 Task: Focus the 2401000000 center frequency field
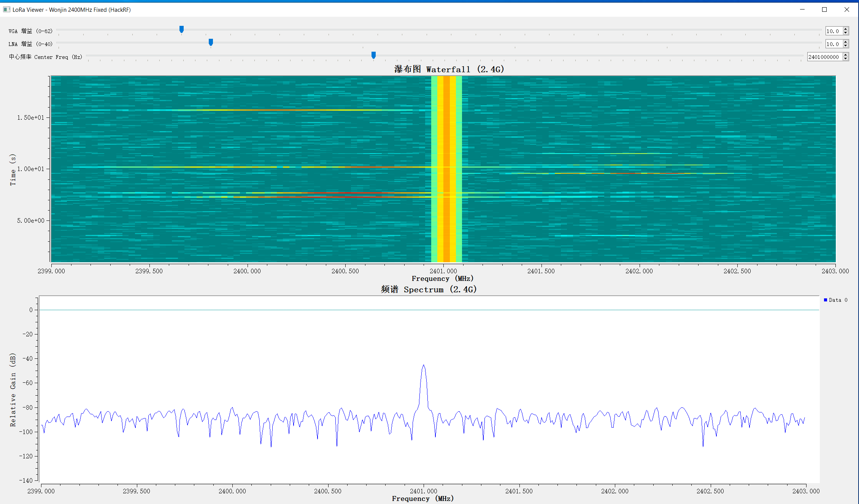(825, 57)
